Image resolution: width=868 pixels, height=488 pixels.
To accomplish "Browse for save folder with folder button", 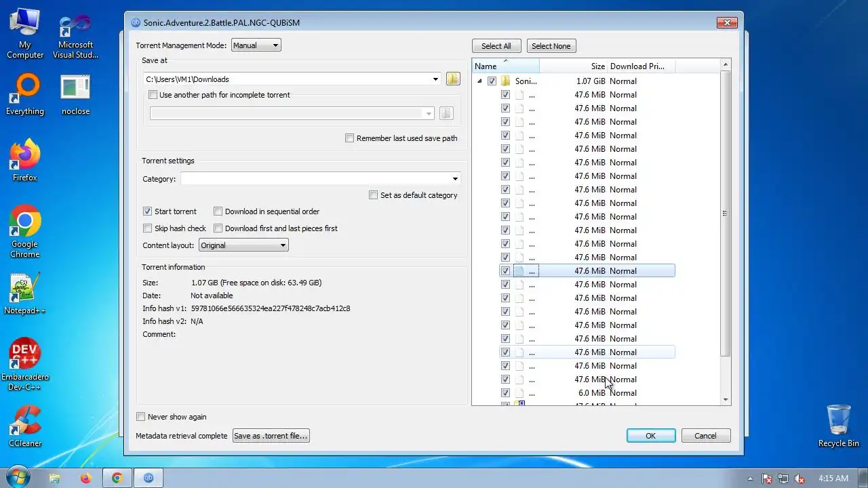I will point(453,79).
